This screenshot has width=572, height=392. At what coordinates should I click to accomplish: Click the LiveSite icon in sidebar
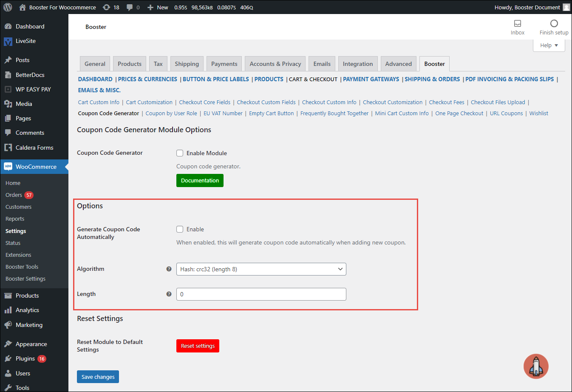(8, 41)
